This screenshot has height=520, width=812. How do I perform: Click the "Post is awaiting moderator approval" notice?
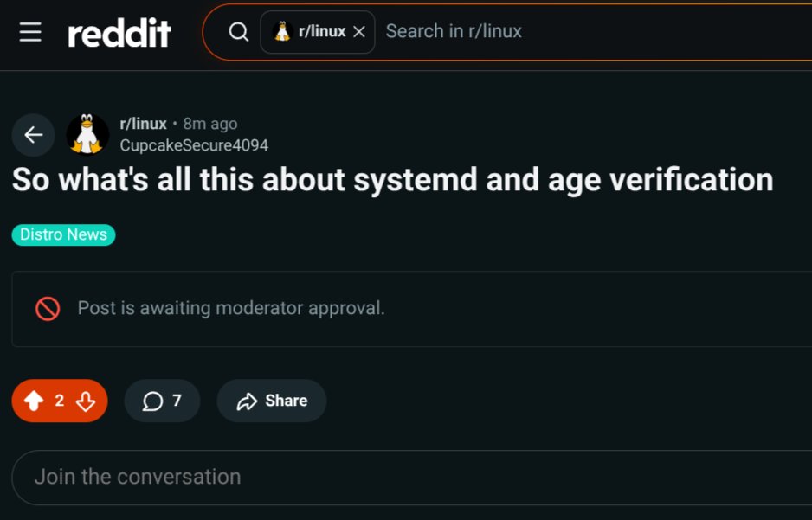pos(231,308)
